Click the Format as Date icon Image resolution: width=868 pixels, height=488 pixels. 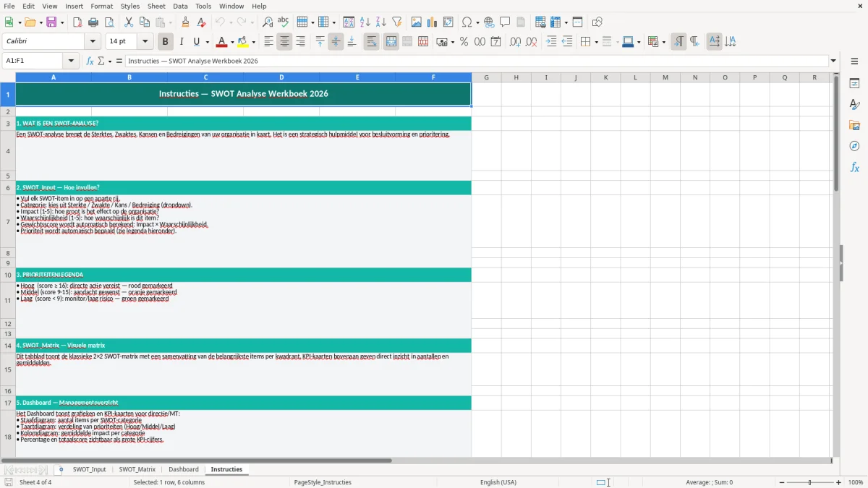click(495, 42)
